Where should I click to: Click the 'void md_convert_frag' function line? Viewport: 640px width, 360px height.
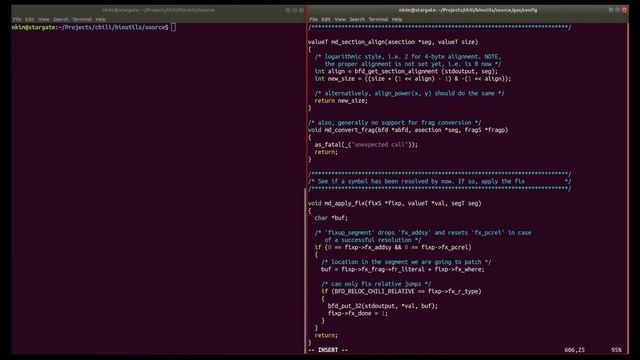pyautogui.click(x=408, y=130)
